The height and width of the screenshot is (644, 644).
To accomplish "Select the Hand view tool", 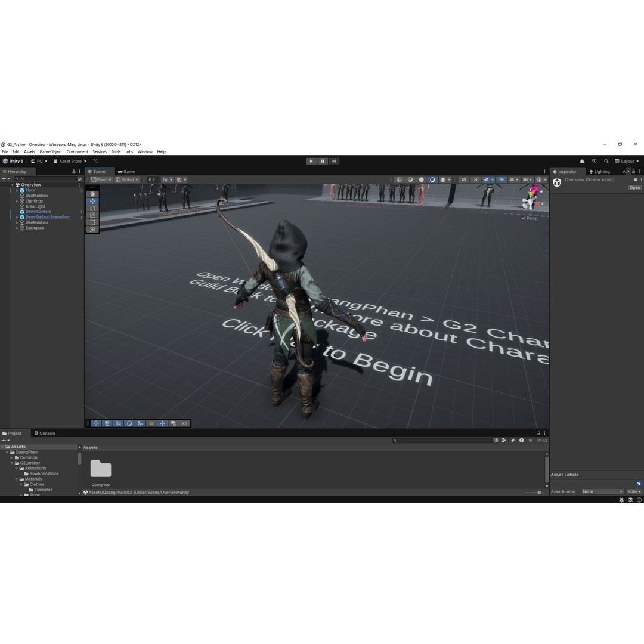I will tap(92, 194).
